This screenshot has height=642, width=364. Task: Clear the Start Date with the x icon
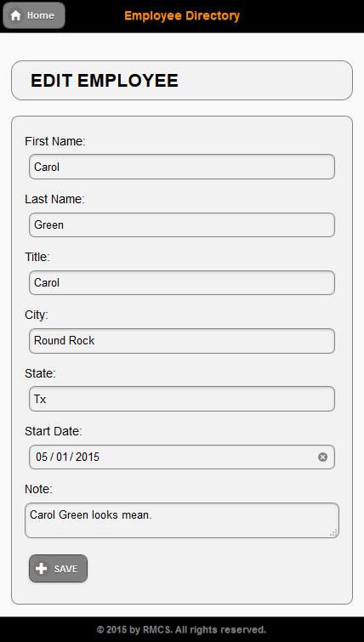[322, 457]
